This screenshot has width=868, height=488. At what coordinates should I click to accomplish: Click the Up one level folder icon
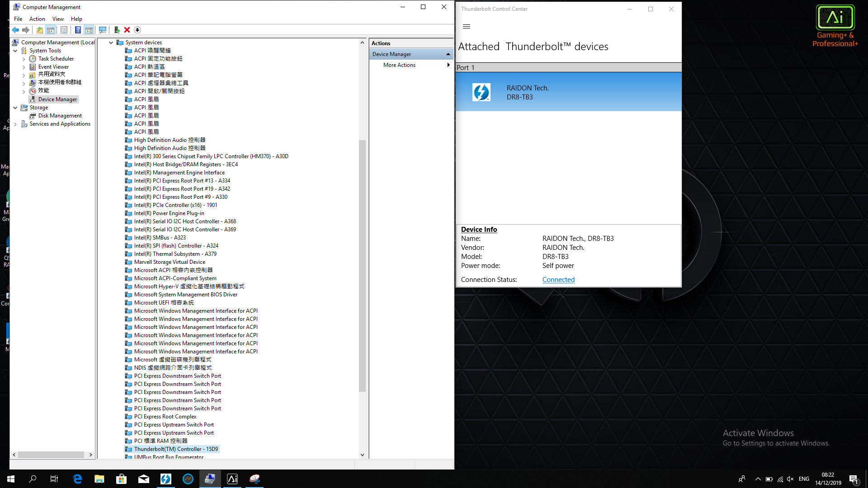click(x=40, y=30)
